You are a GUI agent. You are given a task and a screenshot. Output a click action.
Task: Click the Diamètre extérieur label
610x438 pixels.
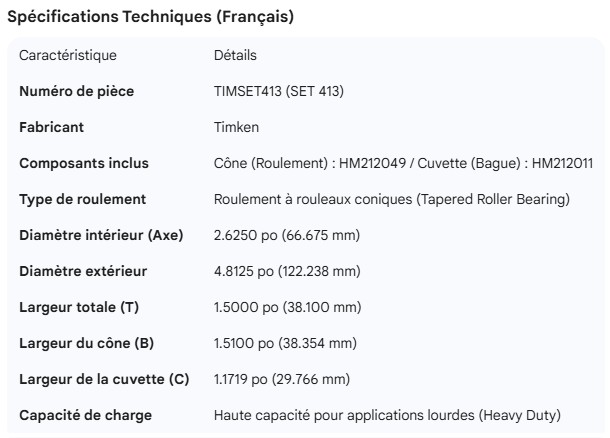(84, 271)
